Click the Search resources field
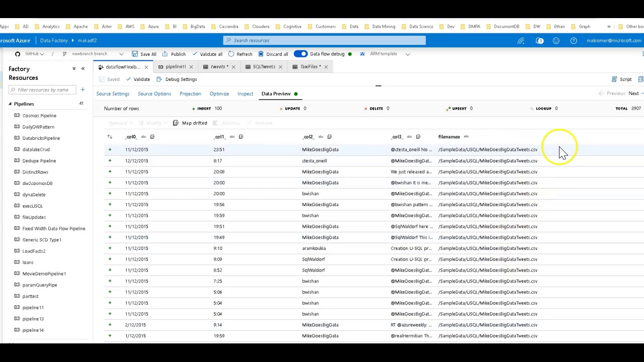The image size is (644, 362). pyautogui.click(x=325, y=40)
